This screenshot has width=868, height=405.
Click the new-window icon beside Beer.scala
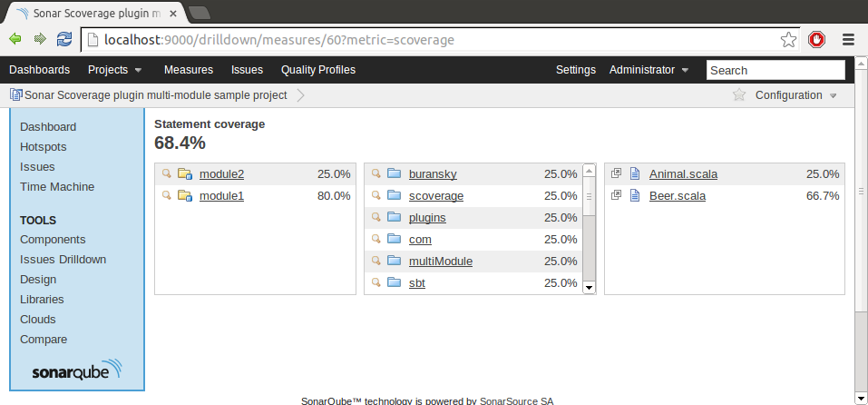pyautogui.click(x=616, y=195)
